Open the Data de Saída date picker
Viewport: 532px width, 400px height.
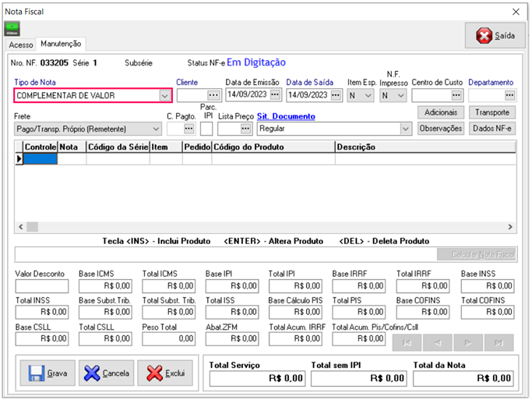(x=336, y=95)
